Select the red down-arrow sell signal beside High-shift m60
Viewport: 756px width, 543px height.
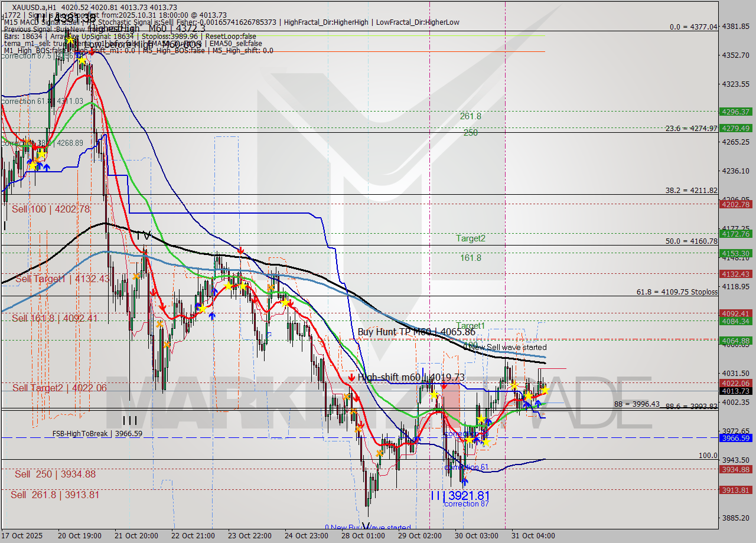pos(352,377)
